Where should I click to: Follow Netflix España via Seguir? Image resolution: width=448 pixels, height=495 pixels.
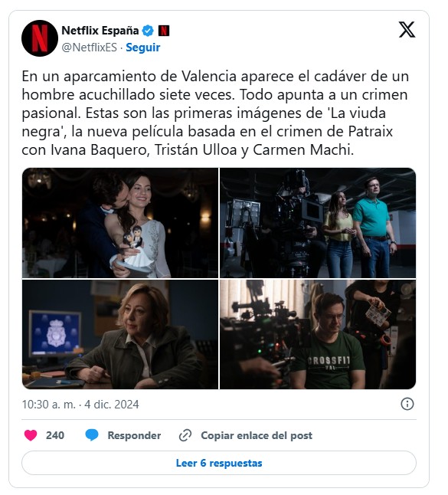143,48
